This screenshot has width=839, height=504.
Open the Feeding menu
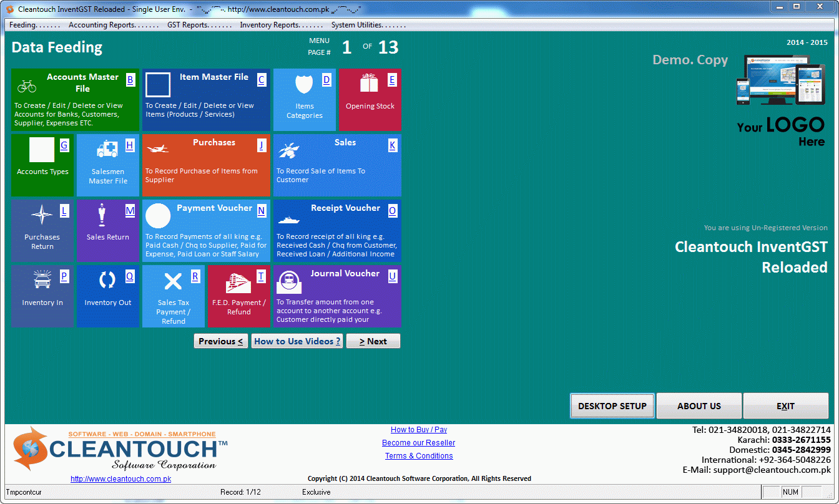pos(34,25)
